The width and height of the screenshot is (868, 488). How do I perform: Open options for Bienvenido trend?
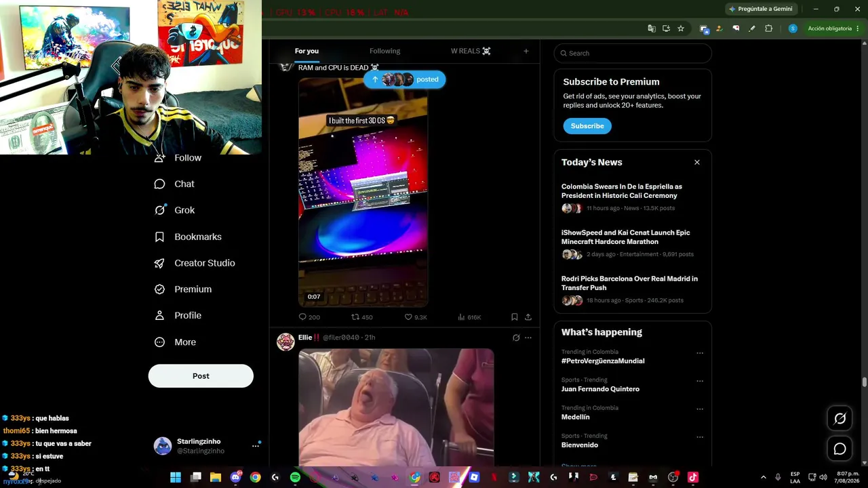700,437
